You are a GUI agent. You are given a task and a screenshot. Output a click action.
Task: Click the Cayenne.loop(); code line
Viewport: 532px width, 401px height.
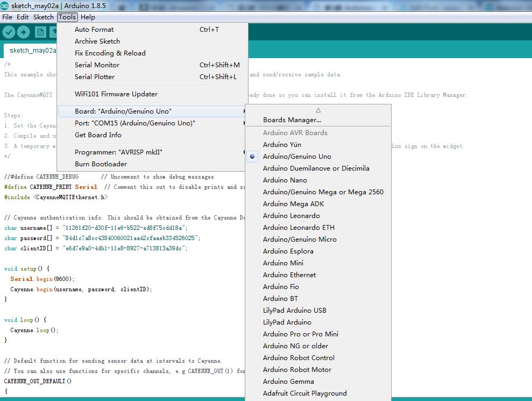point(34,330)
